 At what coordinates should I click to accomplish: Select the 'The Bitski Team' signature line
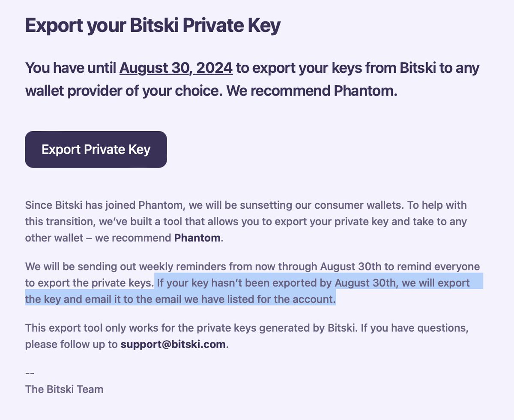[64, 389]
